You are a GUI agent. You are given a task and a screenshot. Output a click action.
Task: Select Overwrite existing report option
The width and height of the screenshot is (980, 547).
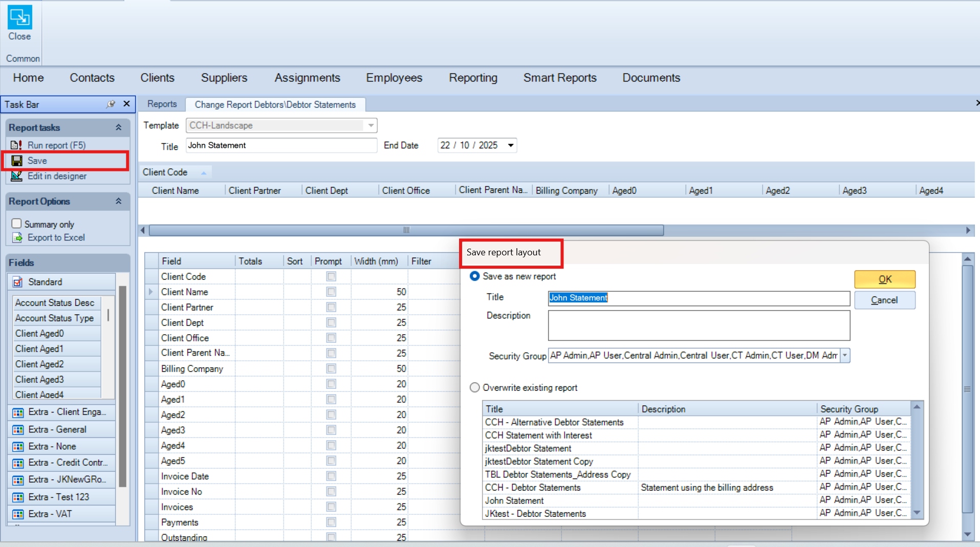click(475, 387)
